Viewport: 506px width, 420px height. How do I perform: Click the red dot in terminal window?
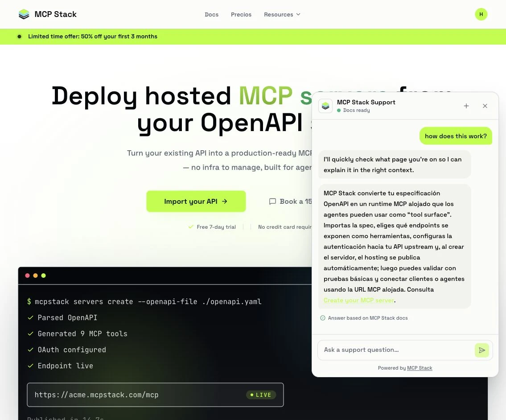click(x=28, y=276)
